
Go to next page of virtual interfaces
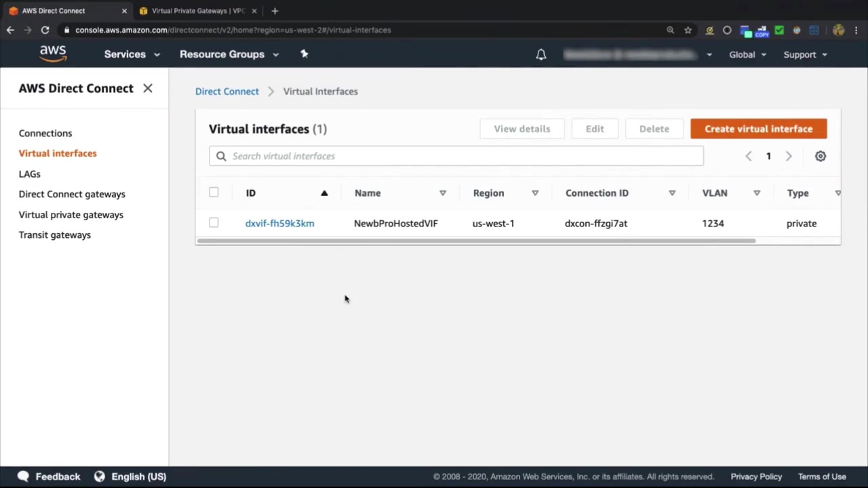(x=789, y=156)
